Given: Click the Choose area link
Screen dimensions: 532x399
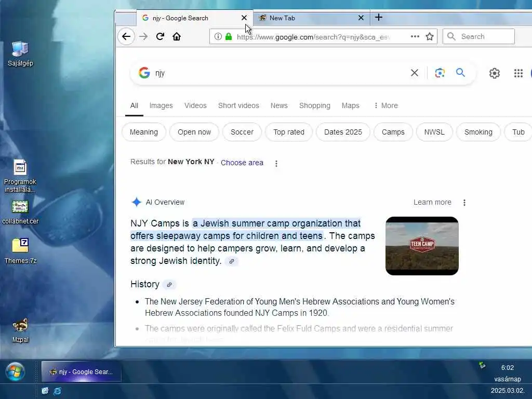Looking at the screenshot, I should [x=242, y=163].
